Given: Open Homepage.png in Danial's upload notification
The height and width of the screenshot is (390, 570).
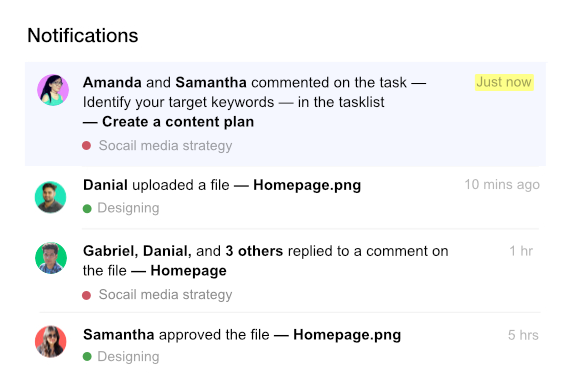Looking at the screenshot, I should coord(307,185).
